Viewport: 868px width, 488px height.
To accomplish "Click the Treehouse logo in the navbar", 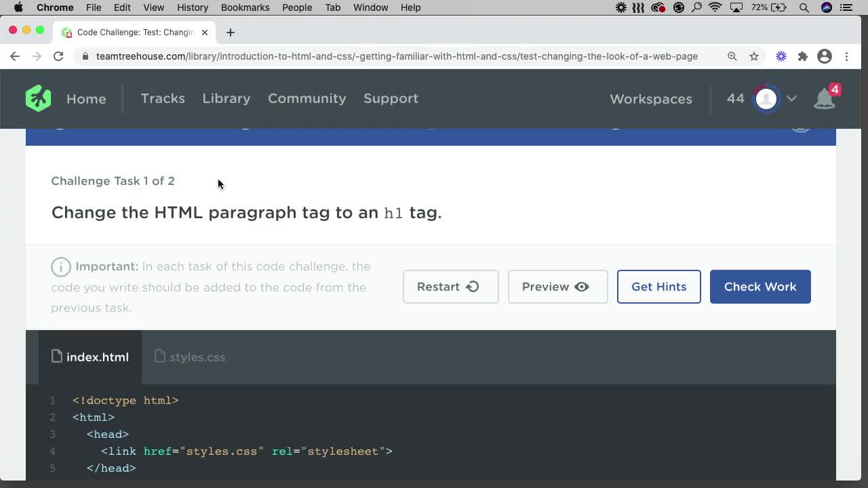I will [x=38, y=98].
